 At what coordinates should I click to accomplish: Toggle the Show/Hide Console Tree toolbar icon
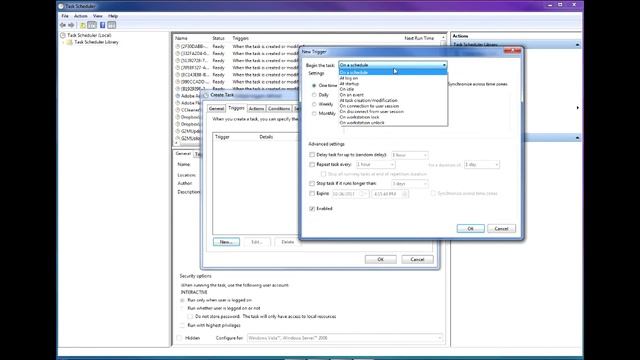(92, 25)
